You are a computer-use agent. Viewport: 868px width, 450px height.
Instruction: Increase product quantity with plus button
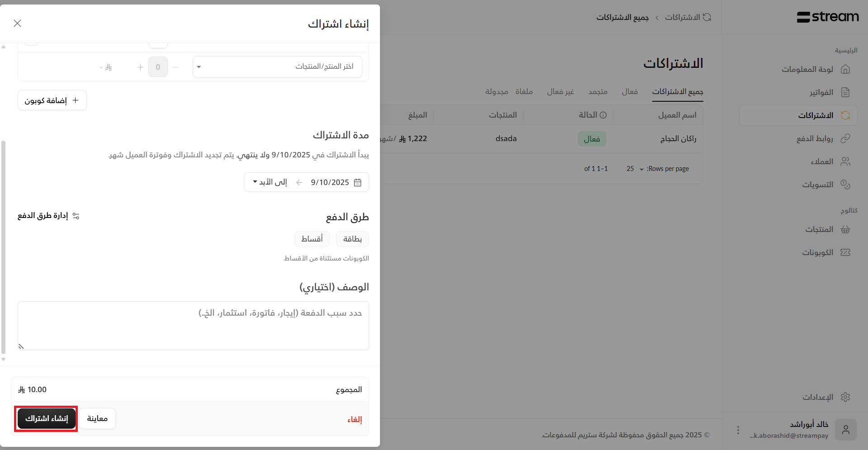coord(140,67)
